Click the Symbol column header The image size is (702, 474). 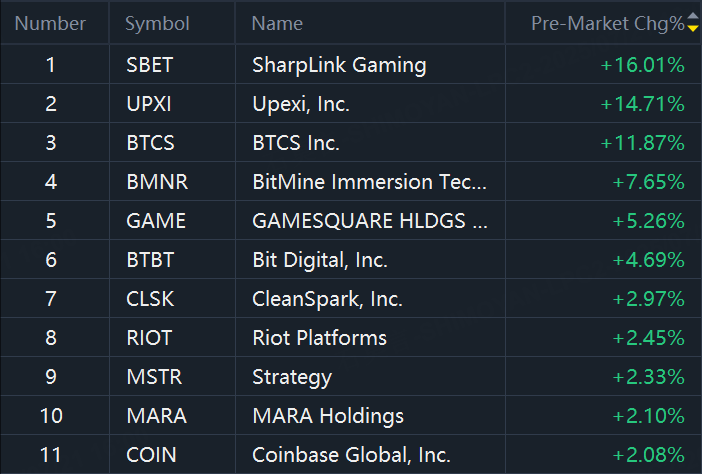pos(157,23)
